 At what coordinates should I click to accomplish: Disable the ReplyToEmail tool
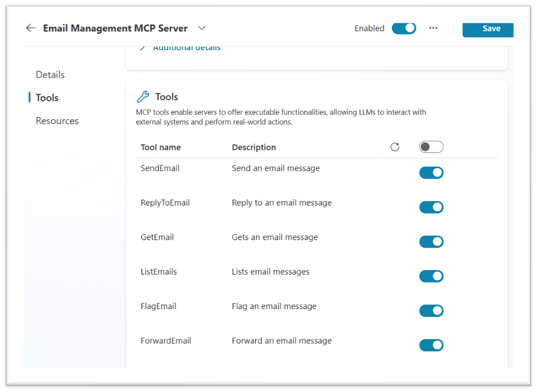tap(431, 207)
